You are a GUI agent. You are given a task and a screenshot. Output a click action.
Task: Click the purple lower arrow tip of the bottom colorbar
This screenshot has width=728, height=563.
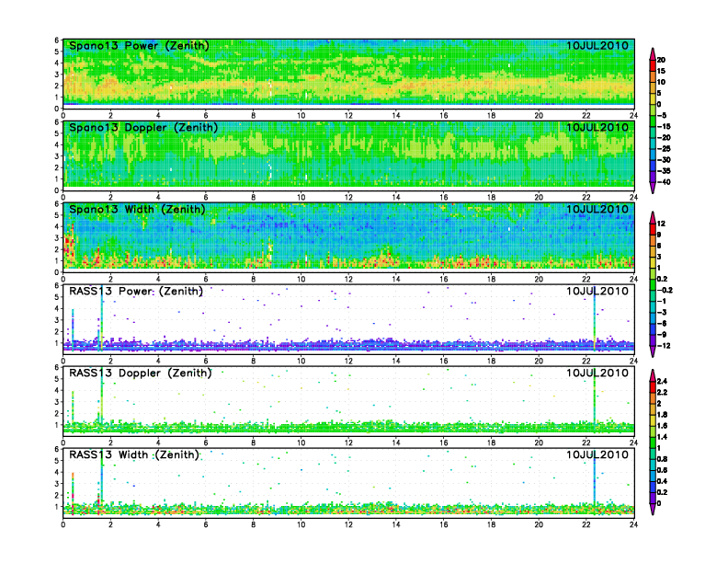[x=653, y=510]
